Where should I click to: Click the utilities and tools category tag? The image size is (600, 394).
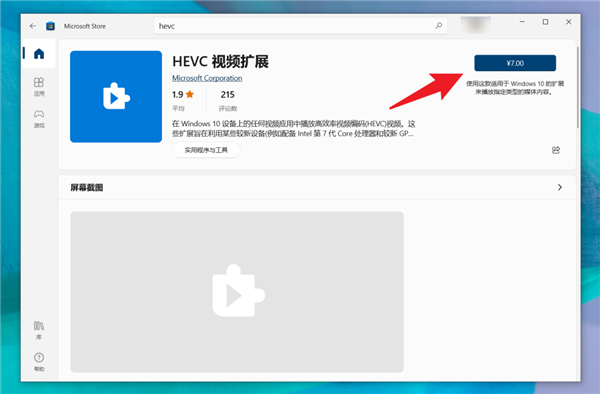pyautogui.click(x=206, y=150)
